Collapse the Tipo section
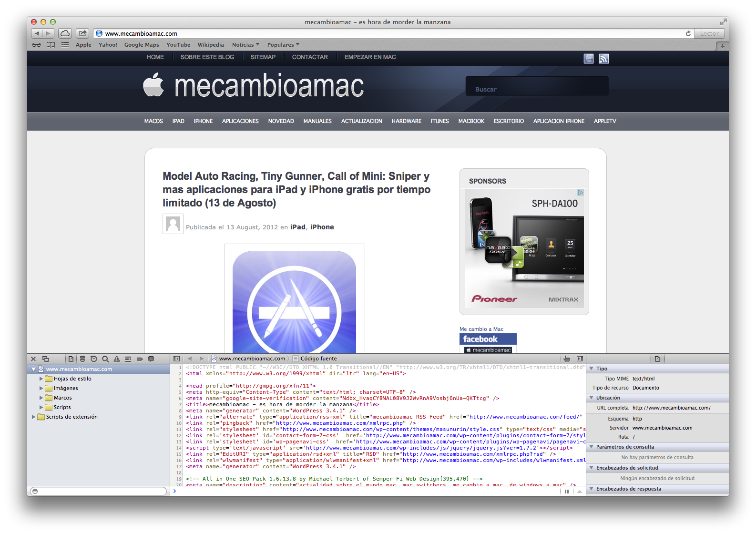 pos(592,369)
